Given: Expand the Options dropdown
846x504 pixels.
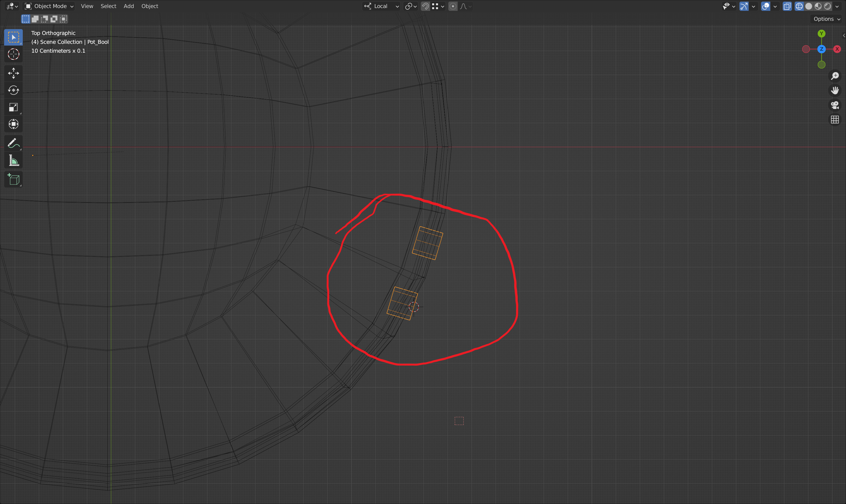Looking at the screenshot, I should click(827, 19).
